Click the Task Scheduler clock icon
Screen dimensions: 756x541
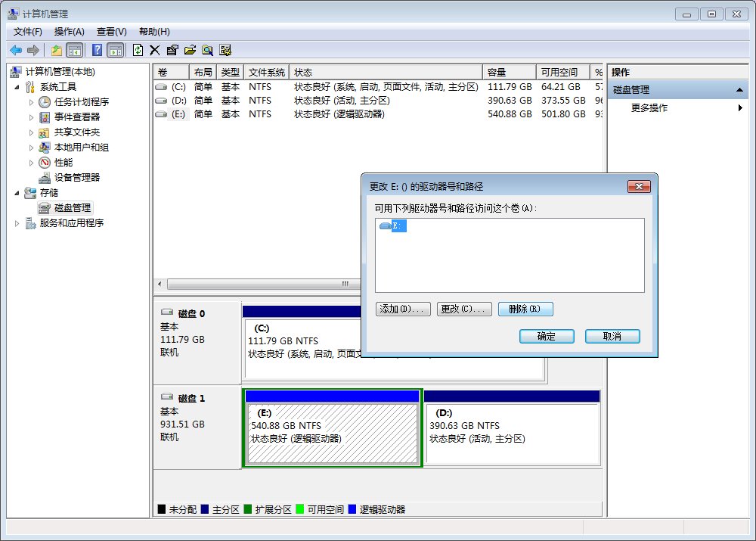click(45, 102)
